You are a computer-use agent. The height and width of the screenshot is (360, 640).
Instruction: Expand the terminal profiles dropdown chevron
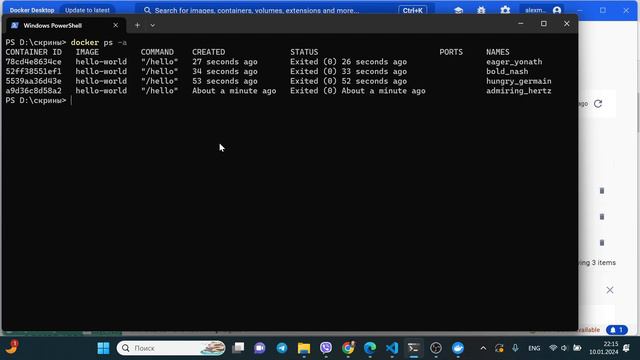[x=152, y=25]
